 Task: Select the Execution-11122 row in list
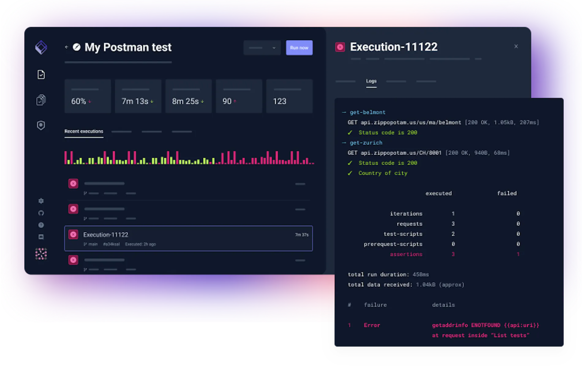click(x=188, y=239)
